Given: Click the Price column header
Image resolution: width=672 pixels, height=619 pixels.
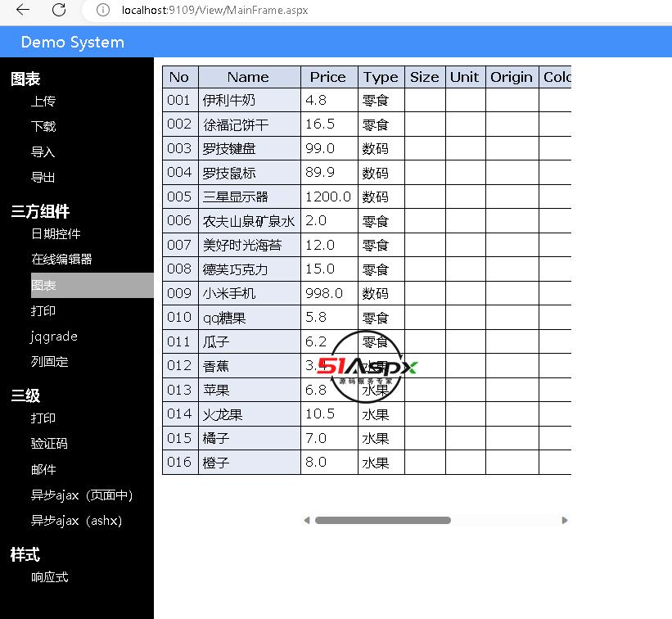Looking at the screenshot, I should coord(329,77).
